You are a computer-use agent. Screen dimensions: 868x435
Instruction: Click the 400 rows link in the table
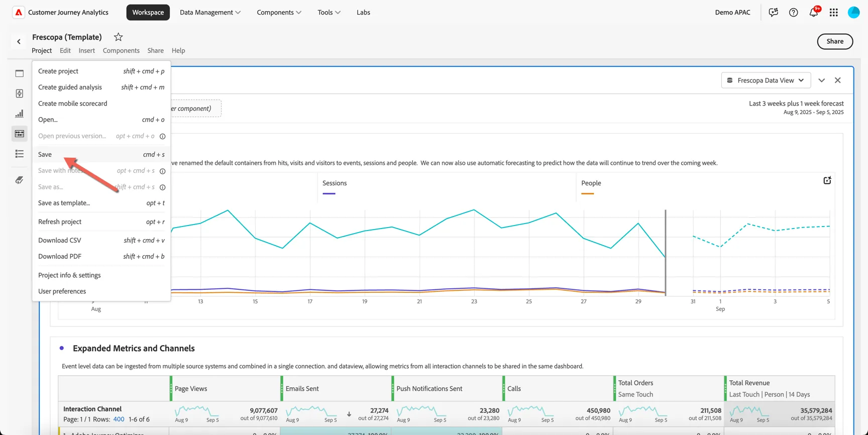tap(119, 419)
